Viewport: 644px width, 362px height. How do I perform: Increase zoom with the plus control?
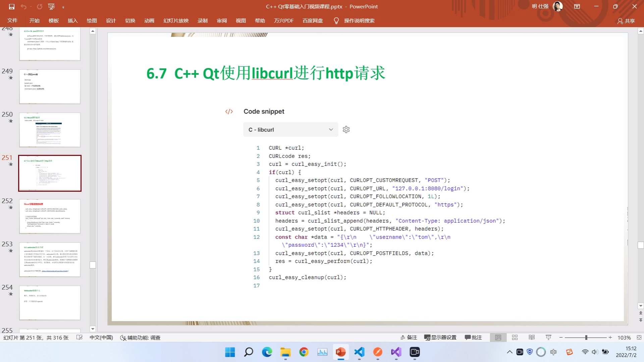point(610,338)
